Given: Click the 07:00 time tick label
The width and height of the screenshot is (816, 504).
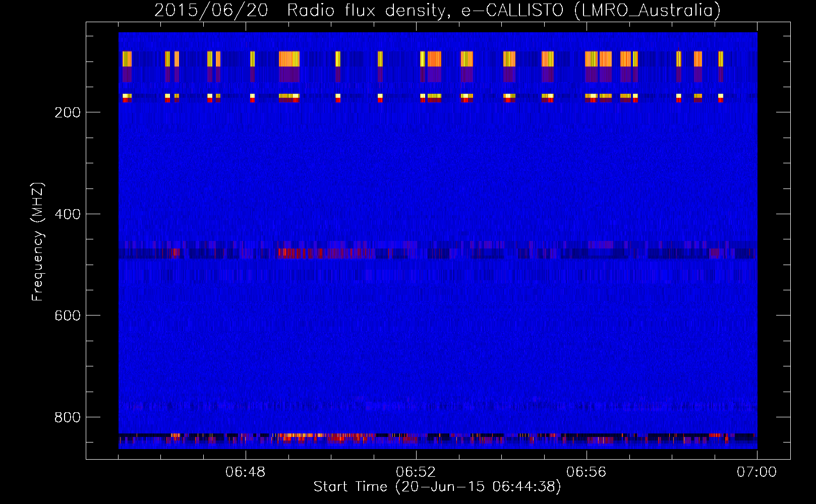Looking at the screenshot, I should pos(756,472).
